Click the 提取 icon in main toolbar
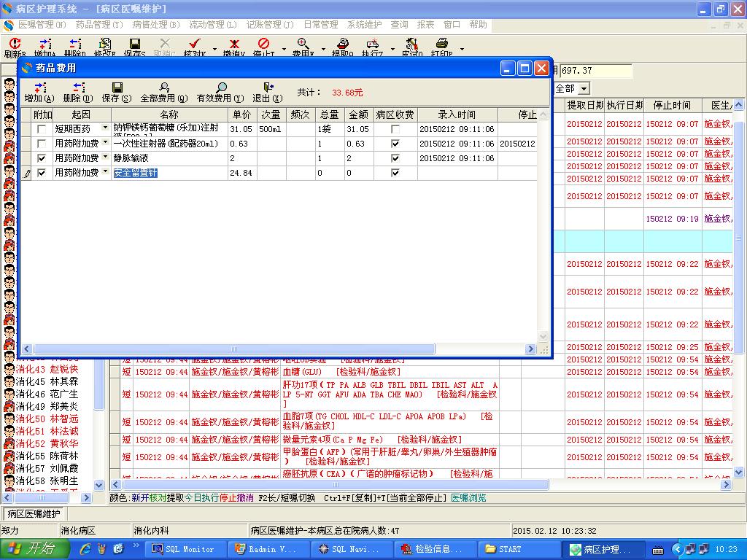 pyautogui.click(x=343, y=44)
